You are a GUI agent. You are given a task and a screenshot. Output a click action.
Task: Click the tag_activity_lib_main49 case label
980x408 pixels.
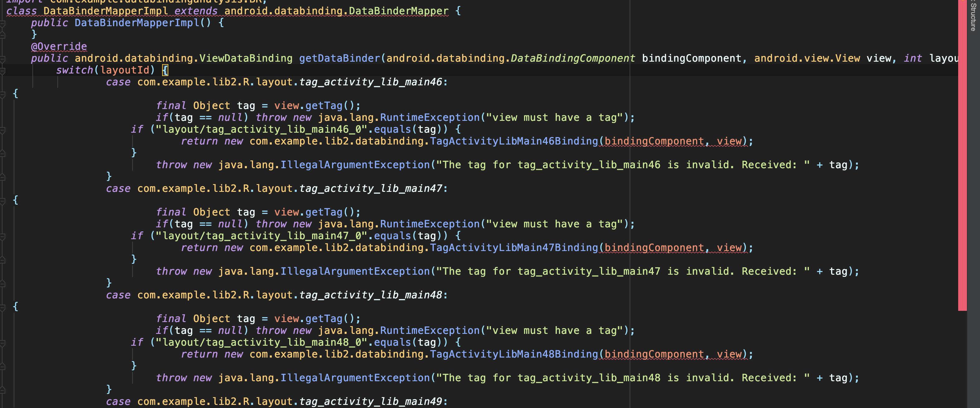click(x=371, y=401)
